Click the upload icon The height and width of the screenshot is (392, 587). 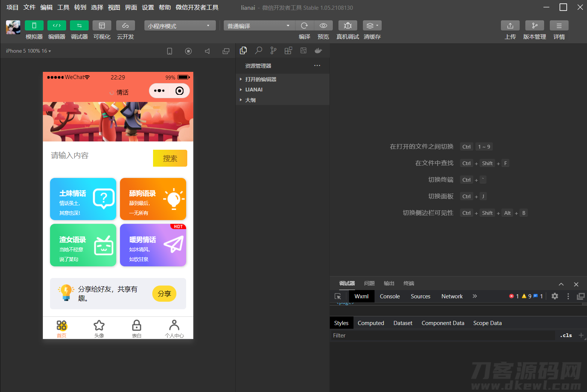[510, 26]
